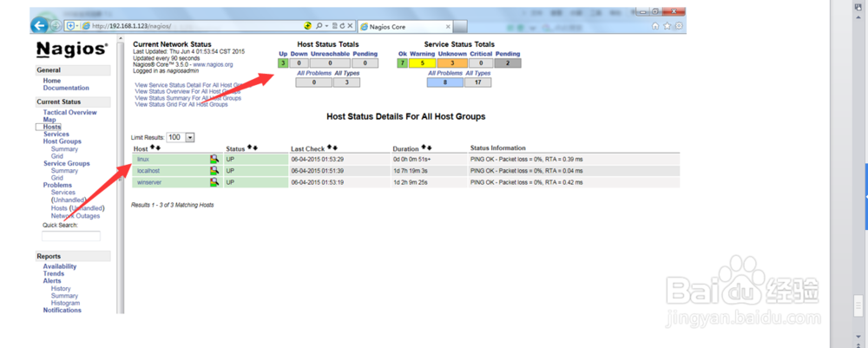Open Availability report

pyautogui.click(x=60, y=266)
